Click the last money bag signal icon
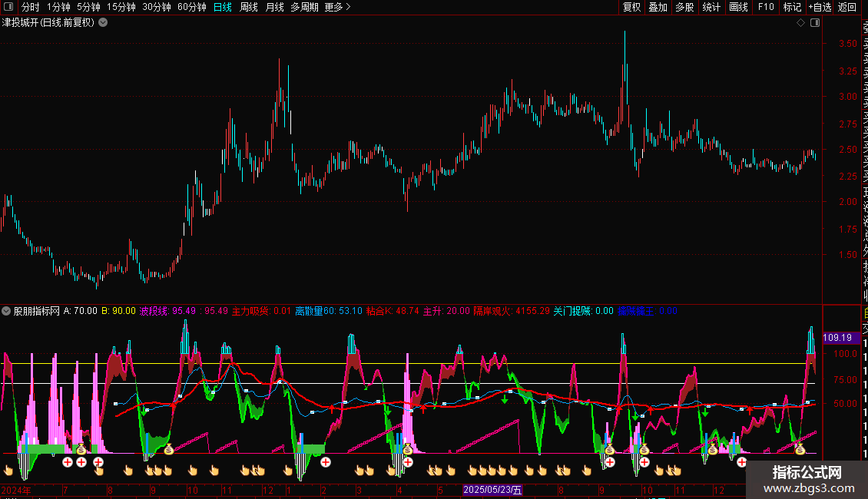 [x=800, y=450]
